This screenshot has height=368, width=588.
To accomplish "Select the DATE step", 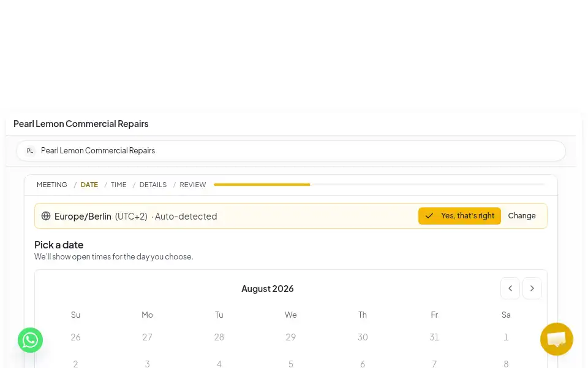I will coord(89,185).
